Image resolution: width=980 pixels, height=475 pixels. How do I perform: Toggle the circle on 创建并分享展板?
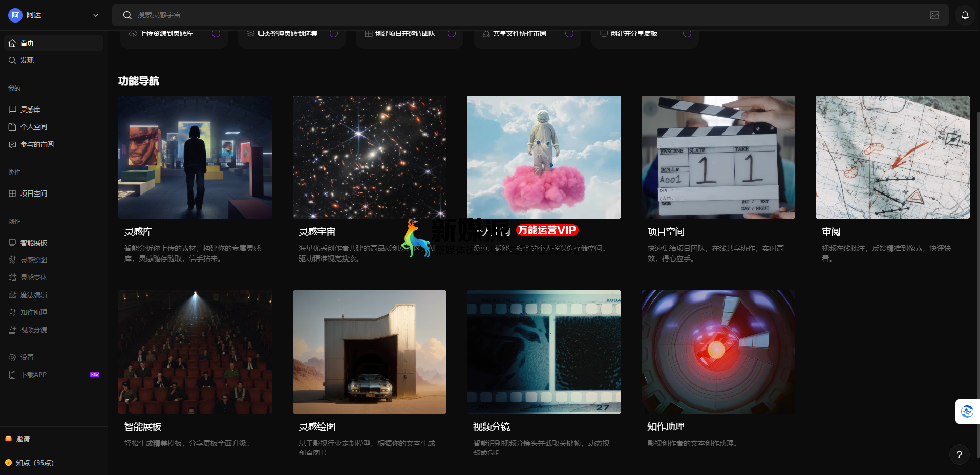pyautogui.click(x=687, y=33)
